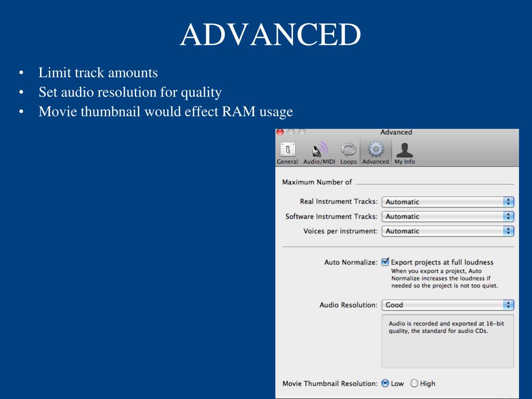Close the Advanced preferences window
Viewport: 532px width, 399px height.
[280, 132]
